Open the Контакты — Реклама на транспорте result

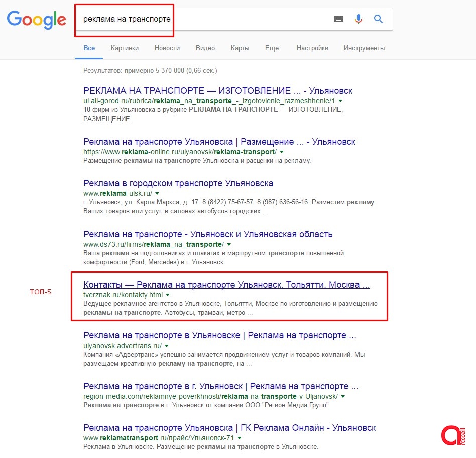226,285
